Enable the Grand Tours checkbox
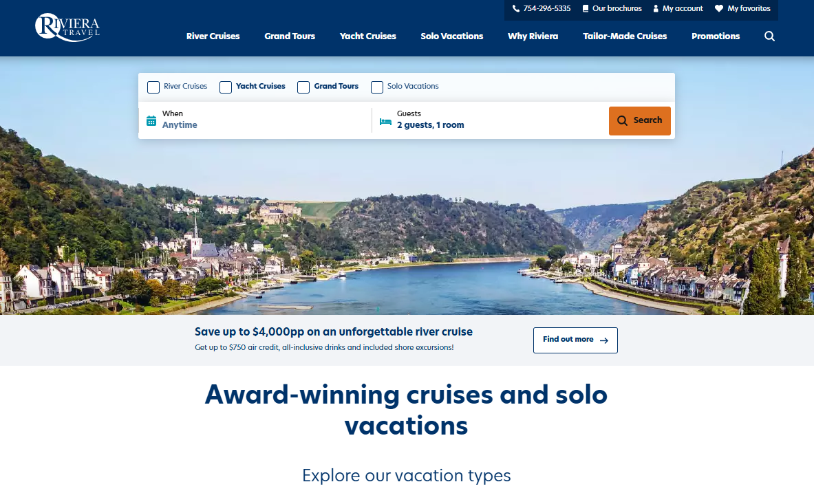 click(303, 87)
